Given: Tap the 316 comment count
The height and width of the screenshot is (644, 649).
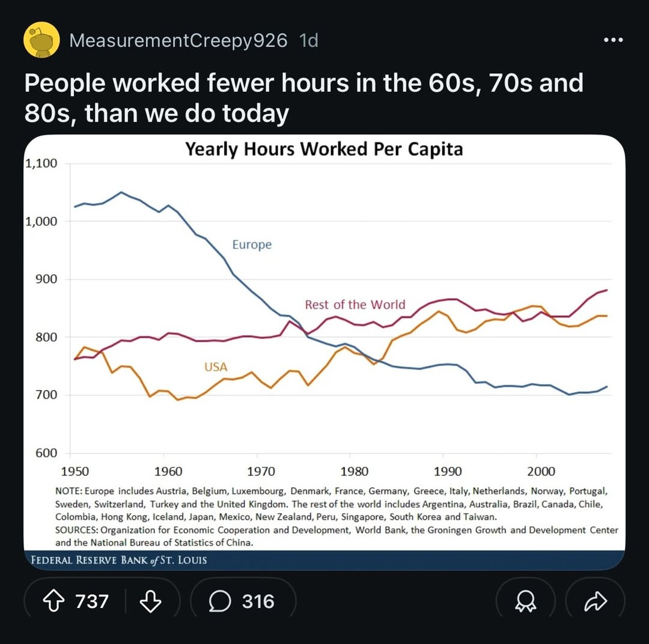Looking at the screenshot, I should tap(258, 601).
